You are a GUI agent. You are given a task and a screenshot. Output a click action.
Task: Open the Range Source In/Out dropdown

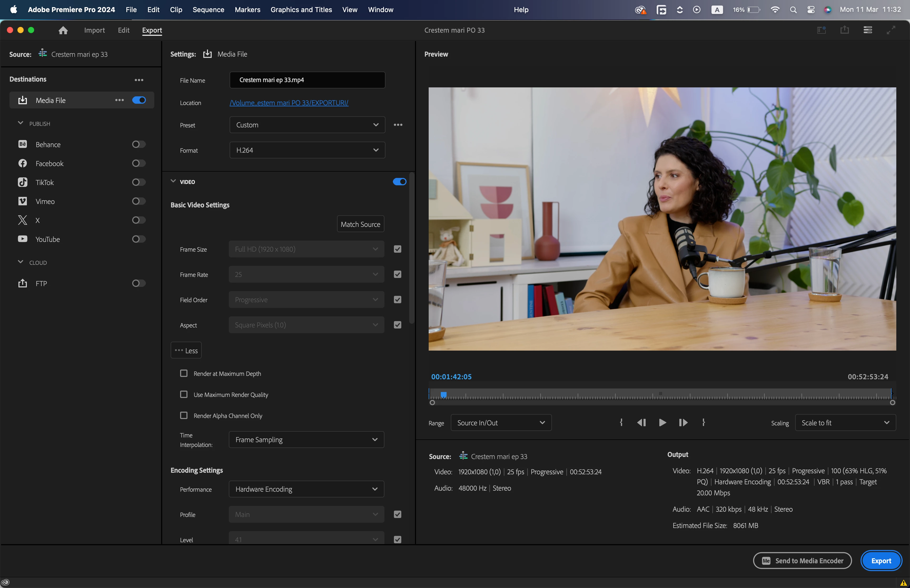[501, 423]
